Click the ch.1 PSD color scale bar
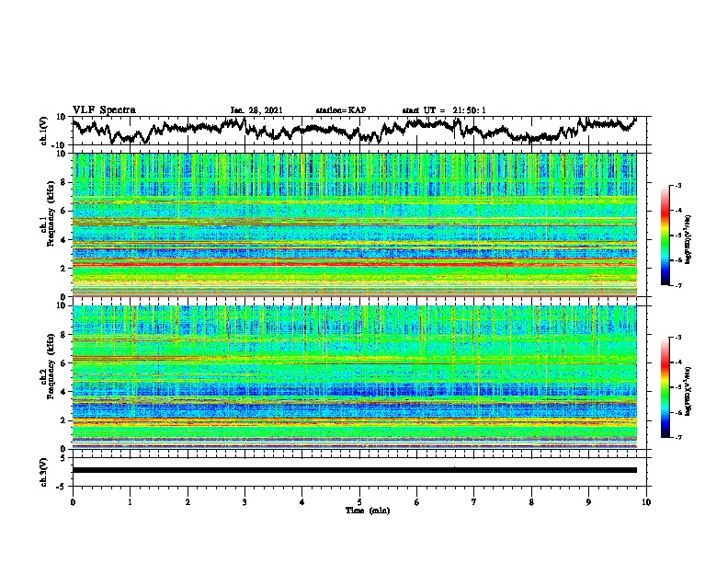 point(665,236)
